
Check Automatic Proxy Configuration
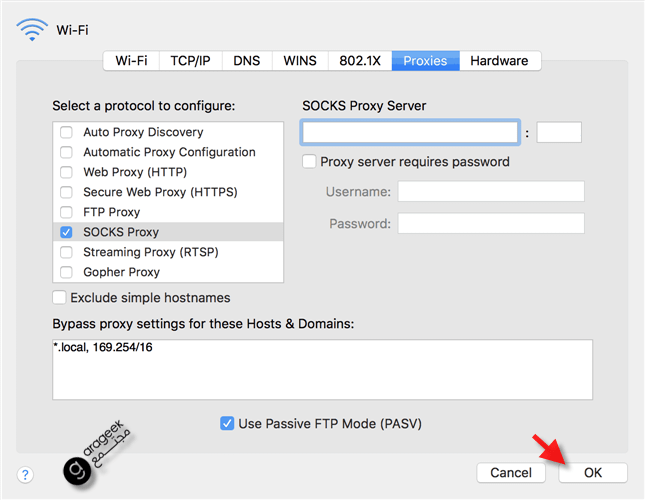pos(66,152)
